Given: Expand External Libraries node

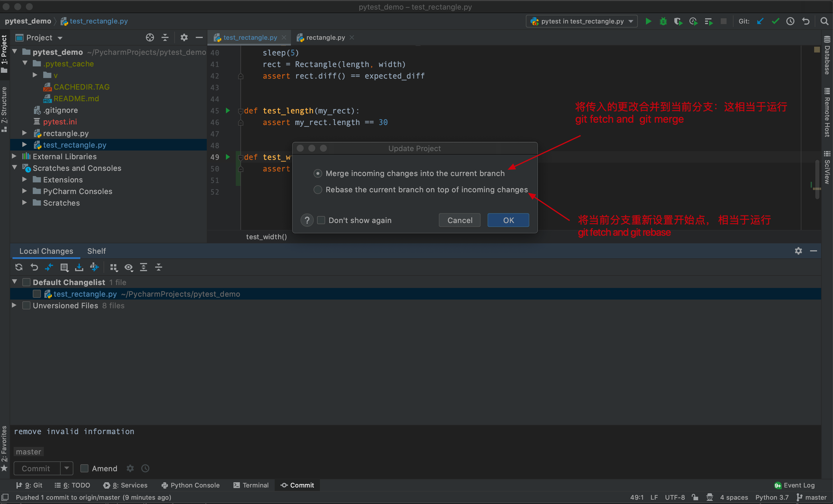Looking at the screenshot, I should point(14,156).
